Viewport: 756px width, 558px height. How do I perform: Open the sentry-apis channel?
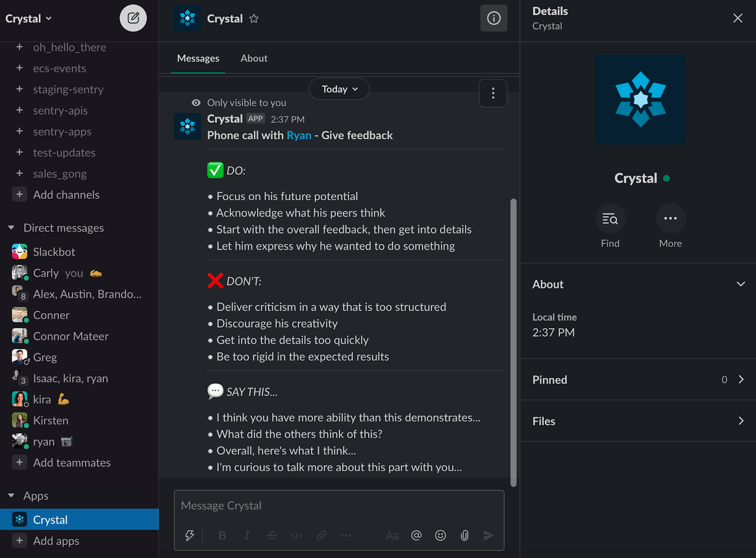coord(79,110)
